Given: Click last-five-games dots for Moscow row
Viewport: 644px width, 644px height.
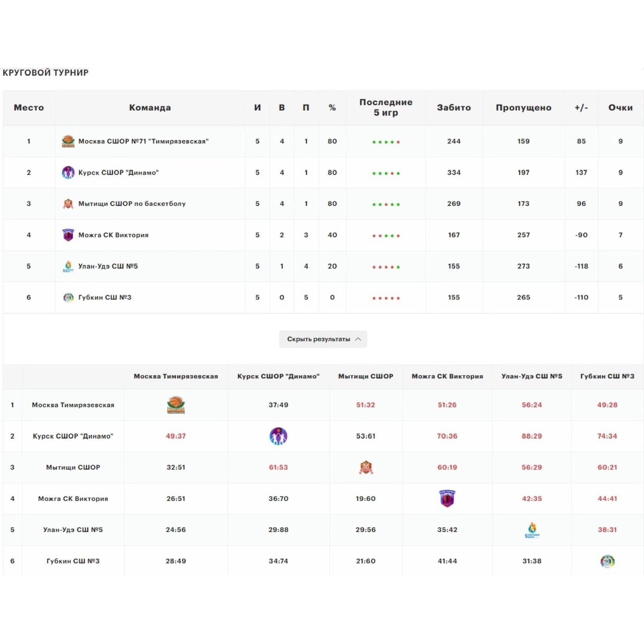Looking at the screenshot, I should pyautogui.click(x=386, y=142).
